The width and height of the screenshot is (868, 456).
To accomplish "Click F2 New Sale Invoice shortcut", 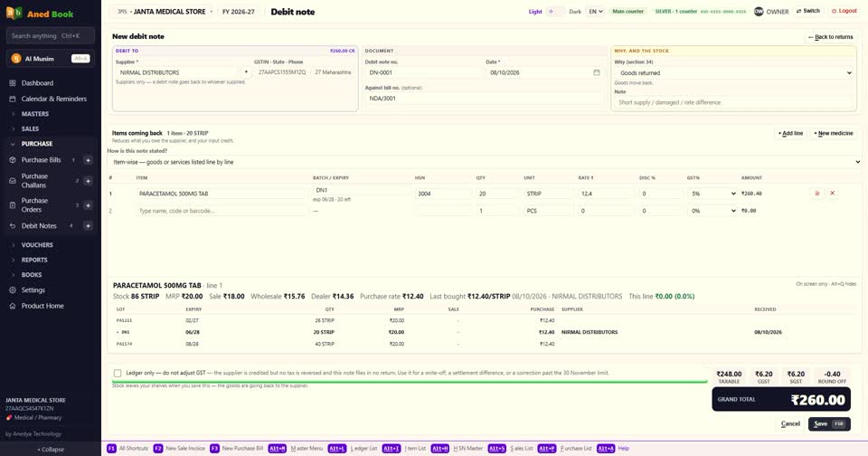I will (179, 448).
